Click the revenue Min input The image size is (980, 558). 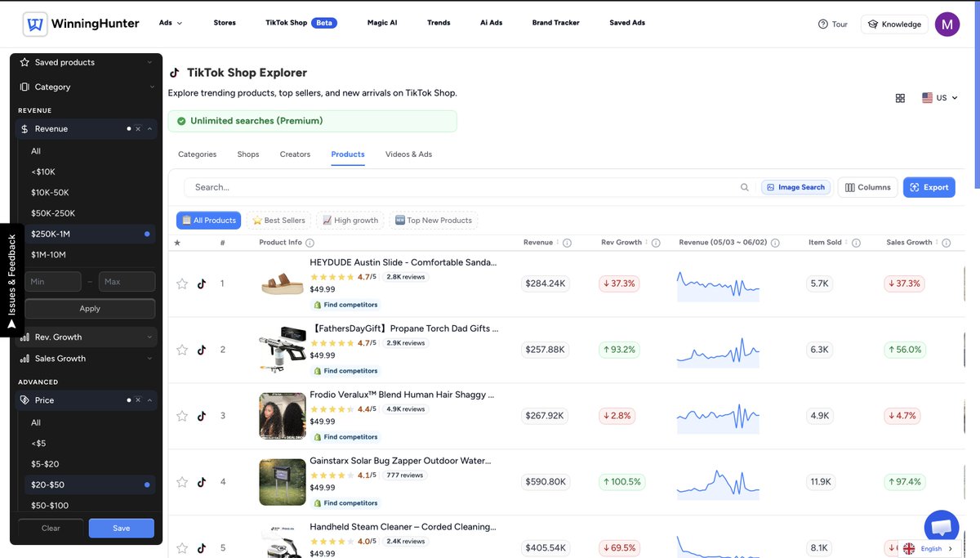[53, 282]
